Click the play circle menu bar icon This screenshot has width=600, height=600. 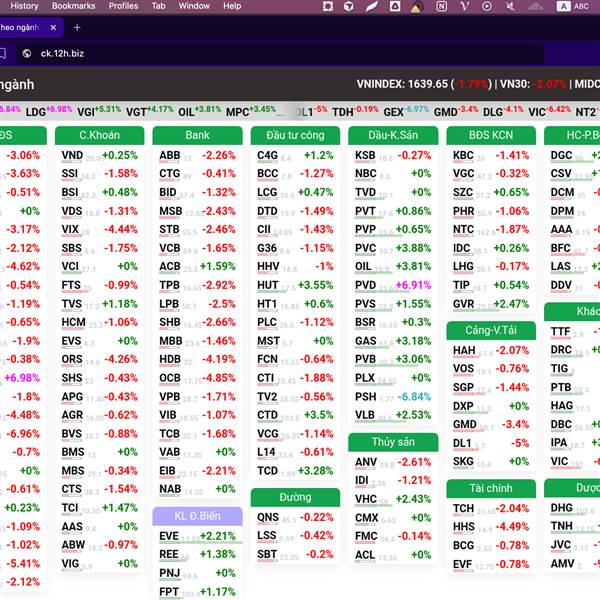(x=487, y=6)
